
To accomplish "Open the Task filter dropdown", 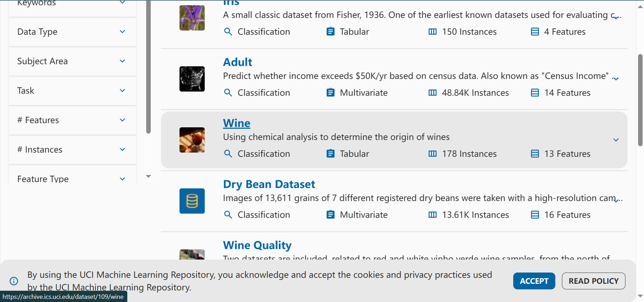I will click(x=72, y=90).
